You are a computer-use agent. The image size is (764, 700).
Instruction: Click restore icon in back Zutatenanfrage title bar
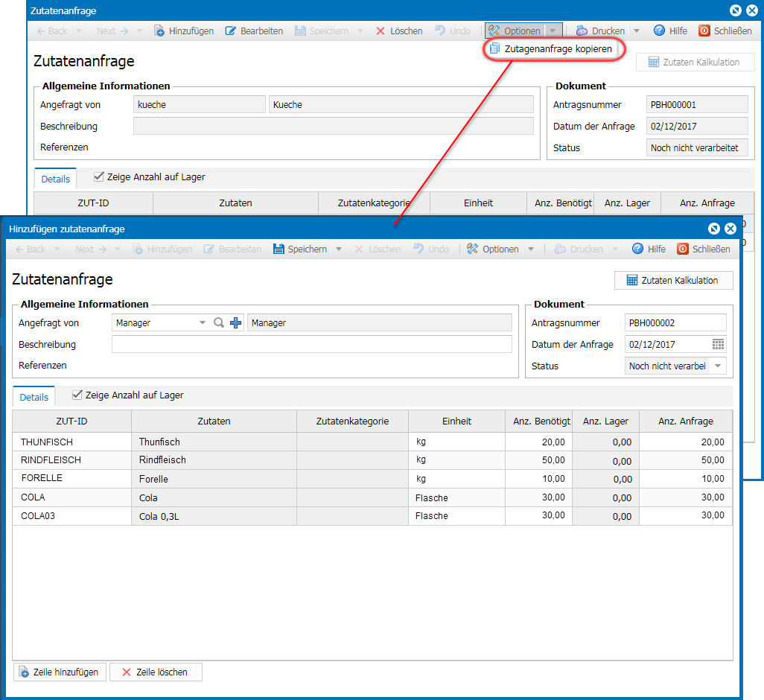pos(735,10)
